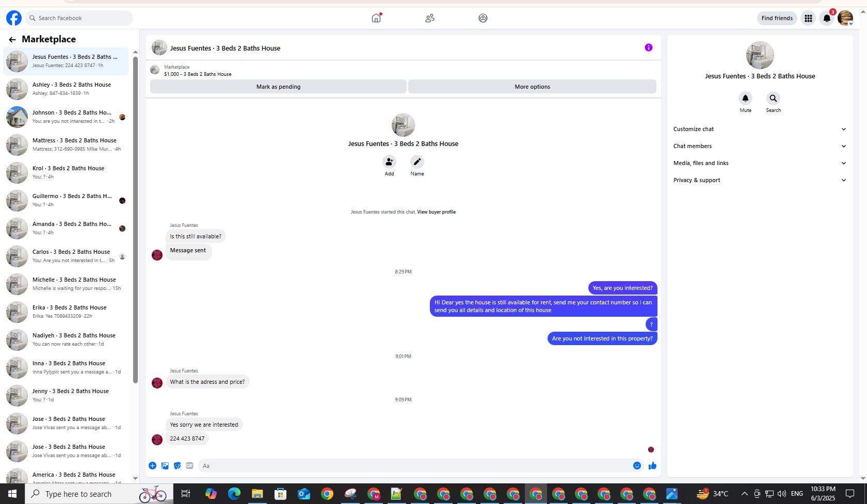Open Task View on the taskbar

pyautogui.click(x=185, y=494)
